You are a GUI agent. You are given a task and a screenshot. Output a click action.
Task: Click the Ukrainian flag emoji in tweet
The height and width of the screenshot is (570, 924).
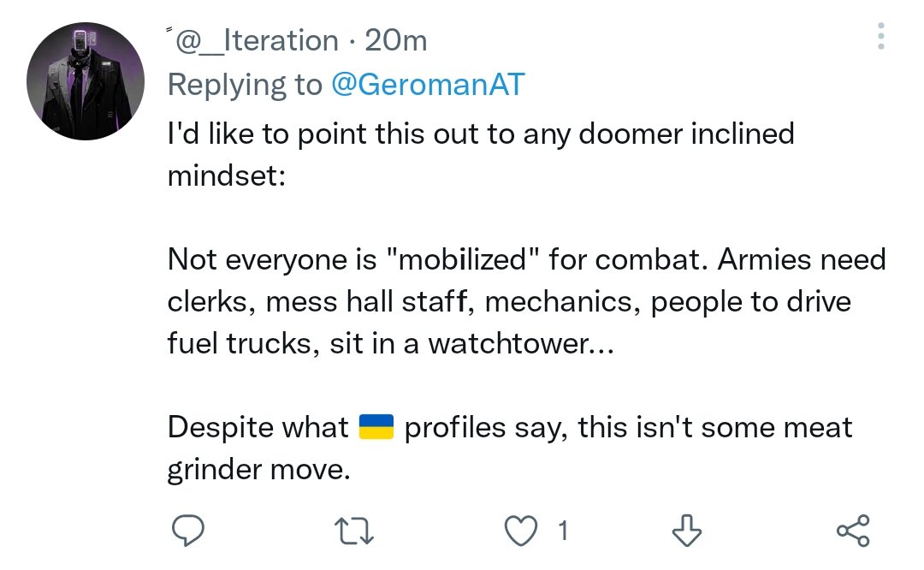point(375,426)
